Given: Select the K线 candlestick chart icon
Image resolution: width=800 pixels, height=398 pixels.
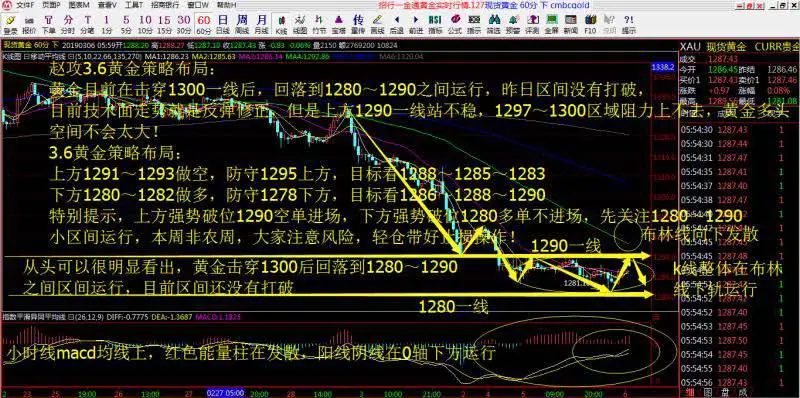Looking at the screenshot, I should click(281, 23).
